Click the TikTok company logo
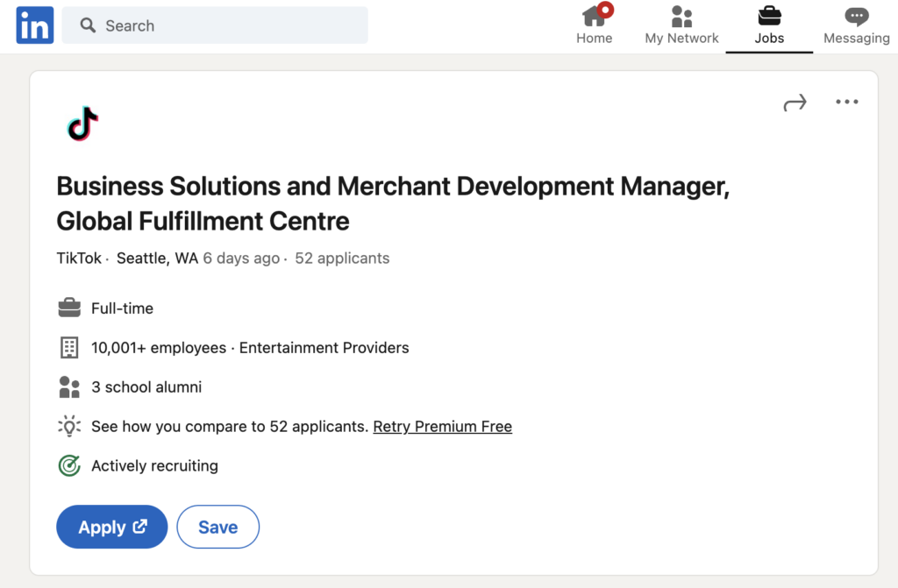Screen dimensions: 898x588 tap(83, 123)
